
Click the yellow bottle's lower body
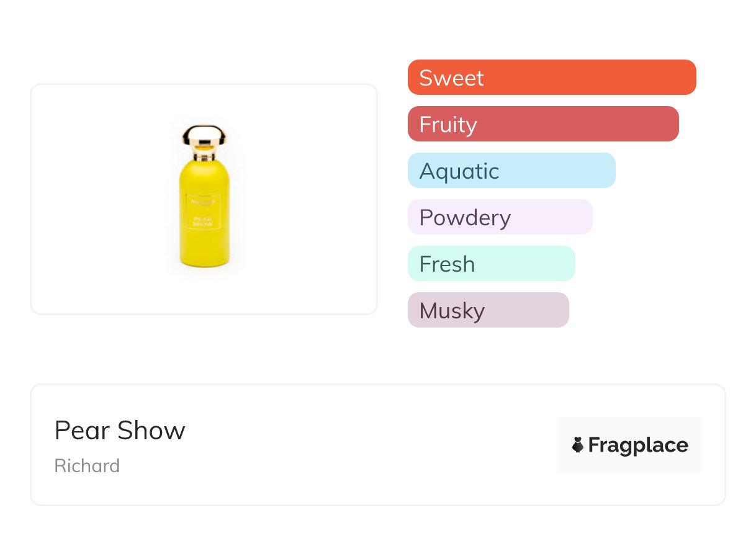204,248
